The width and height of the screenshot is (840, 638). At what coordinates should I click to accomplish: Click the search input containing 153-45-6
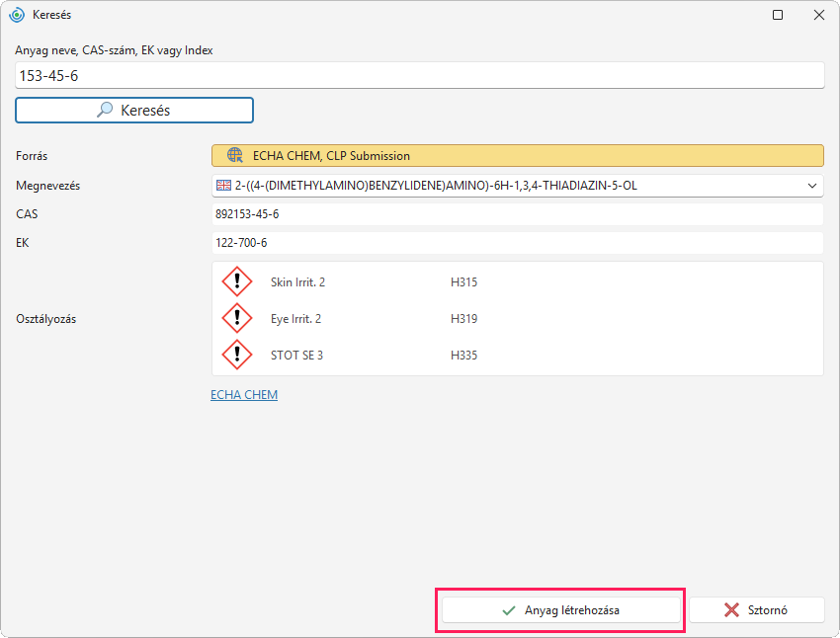pyautogui.click(x=419, y=75)
